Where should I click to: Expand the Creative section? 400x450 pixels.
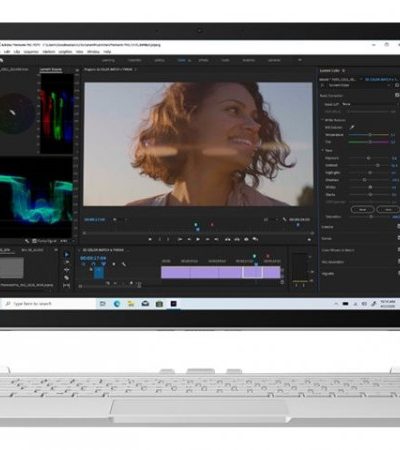327,227
